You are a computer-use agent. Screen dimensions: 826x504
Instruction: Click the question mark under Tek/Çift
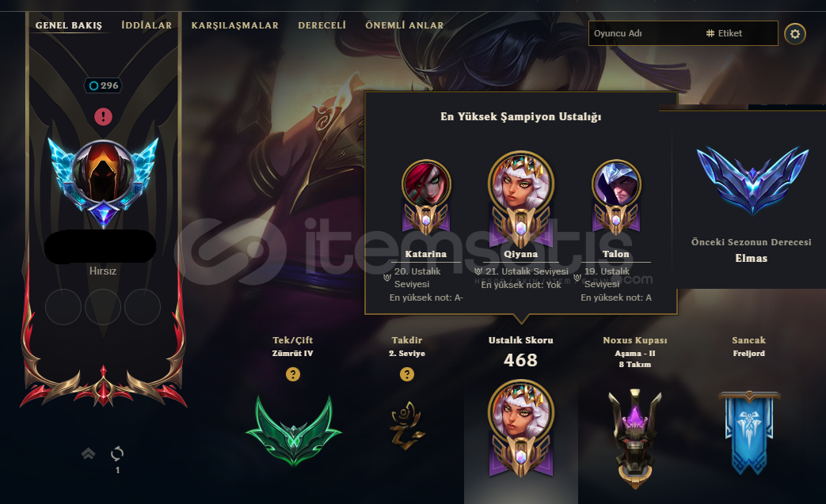pyautogui.click(x=293, y=374)
